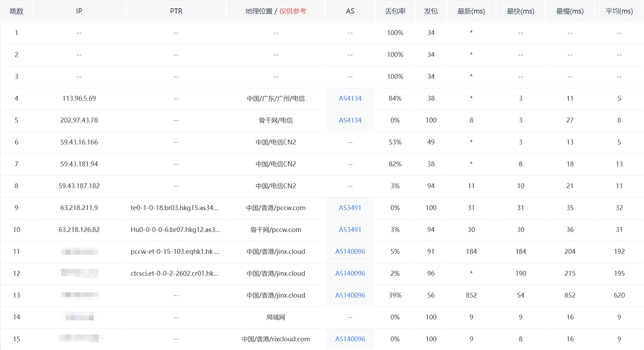Screen dimensions: 644x350
Task: Click the 39% packet loss value
Action: (395, 295)
